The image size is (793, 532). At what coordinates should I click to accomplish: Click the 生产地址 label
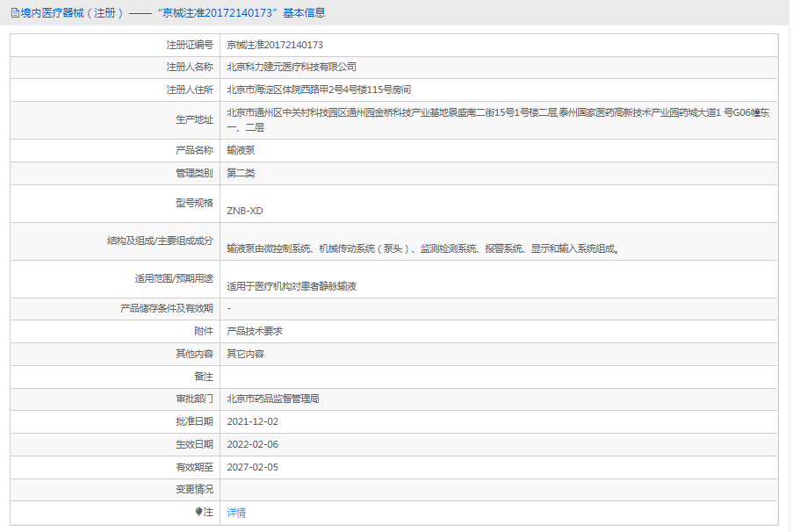(194, 120)
